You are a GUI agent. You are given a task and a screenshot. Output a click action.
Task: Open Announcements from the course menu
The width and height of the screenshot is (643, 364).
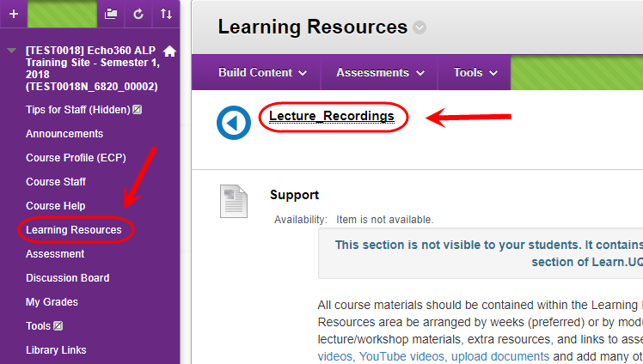click(x=64, y=133)
